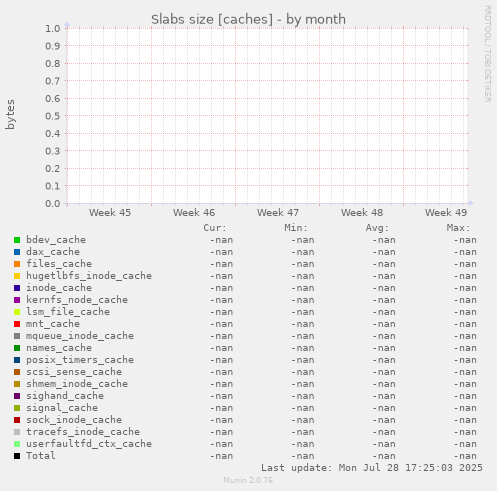Click the signal_cache Min value -nan

[x=303, y=408]
